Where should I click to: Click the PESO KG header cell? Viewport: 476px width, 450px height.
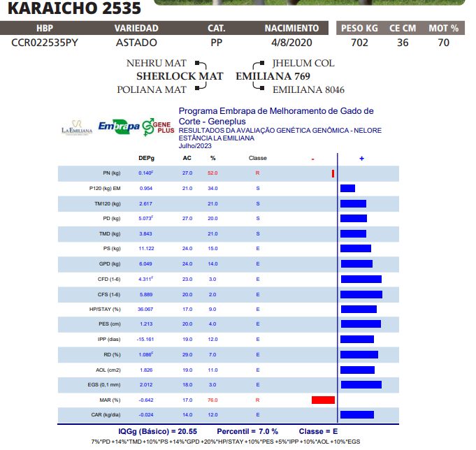pos(359,29)
